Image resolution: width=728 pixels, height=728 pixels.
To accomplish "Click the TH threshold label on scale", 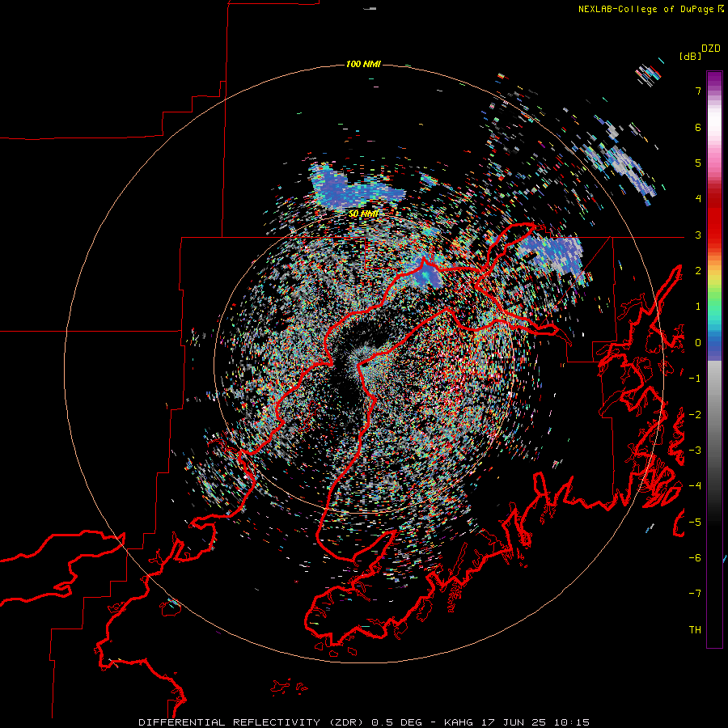I will (695, 630).
